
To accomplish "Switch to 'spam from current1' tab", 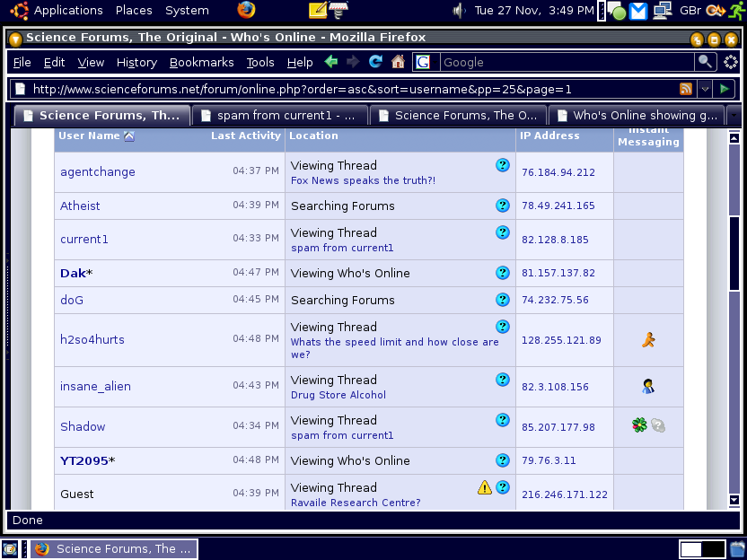I will coord(282,116).
